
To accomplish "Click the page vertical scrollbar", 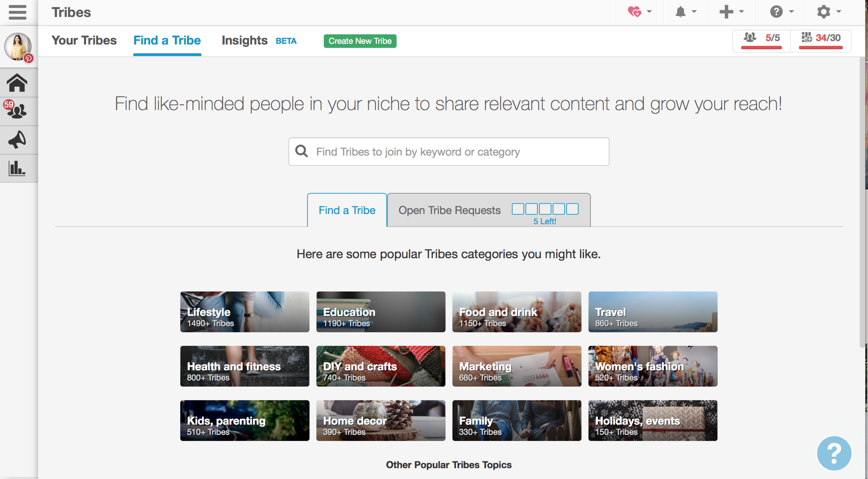I will click(x=862, y=203).
